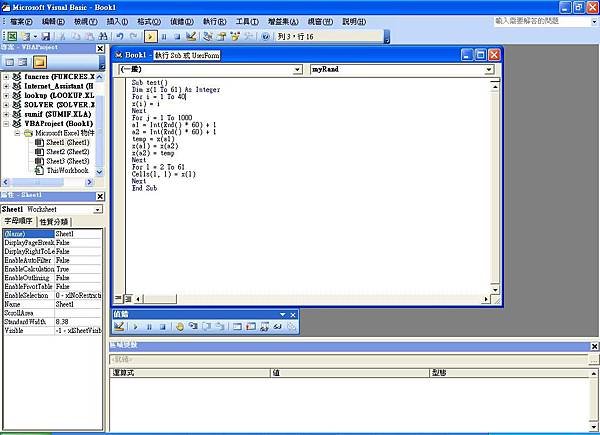Expand the lookup (LOOKUP.XLA) project node

click(x=6, y=96)
